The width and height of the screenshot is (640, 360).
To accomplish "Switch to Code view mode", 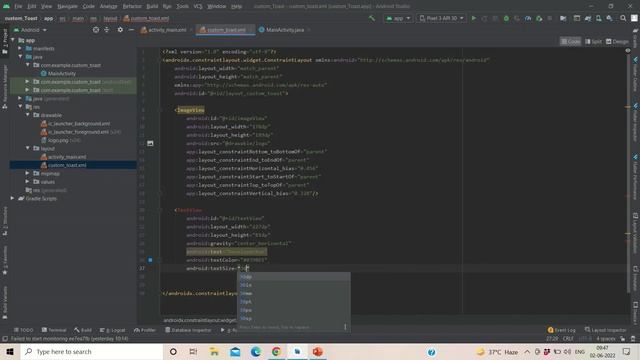I will [x=570, y=41].
